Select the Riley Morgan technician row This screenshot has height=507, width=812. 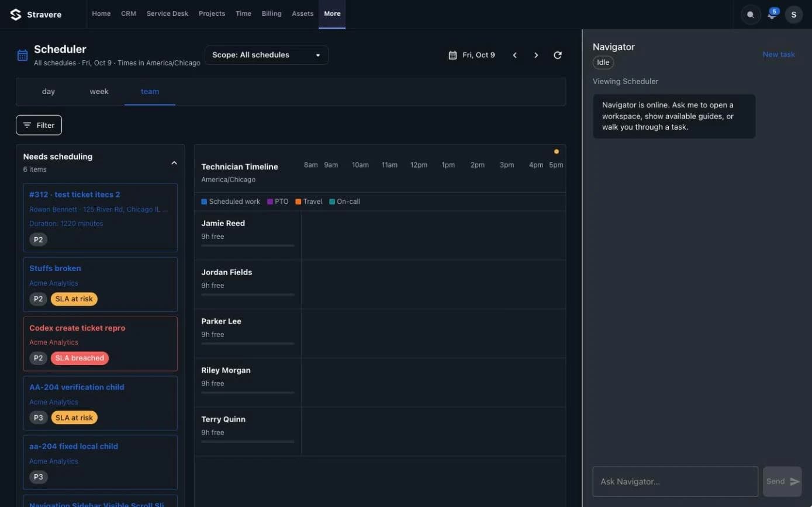click(x=380, y=383)
